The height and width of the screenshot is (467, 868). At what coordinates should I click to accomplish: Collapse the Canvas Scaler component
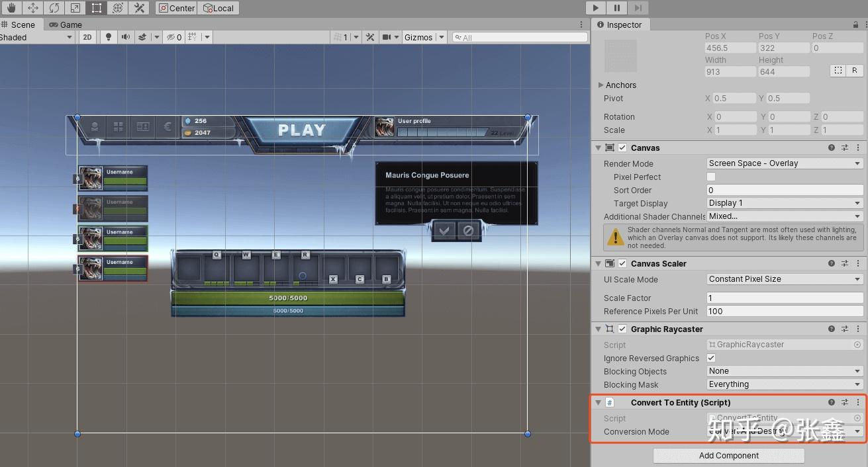598,263
